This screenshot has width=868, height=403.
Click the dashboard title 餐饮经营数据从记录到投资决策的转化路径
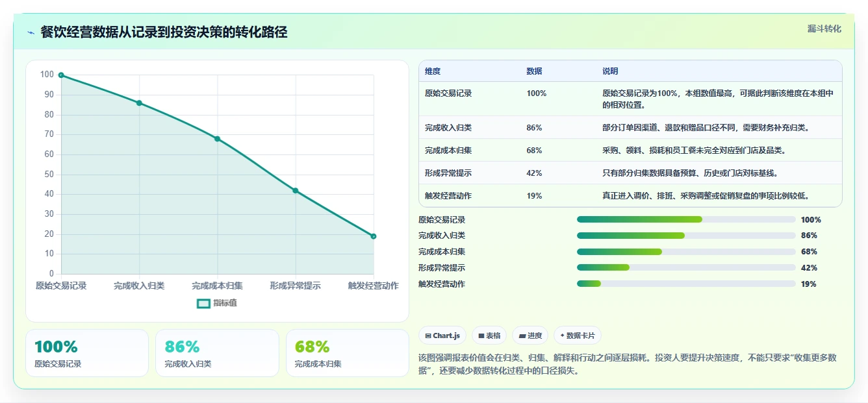click(x=164, y=32)
